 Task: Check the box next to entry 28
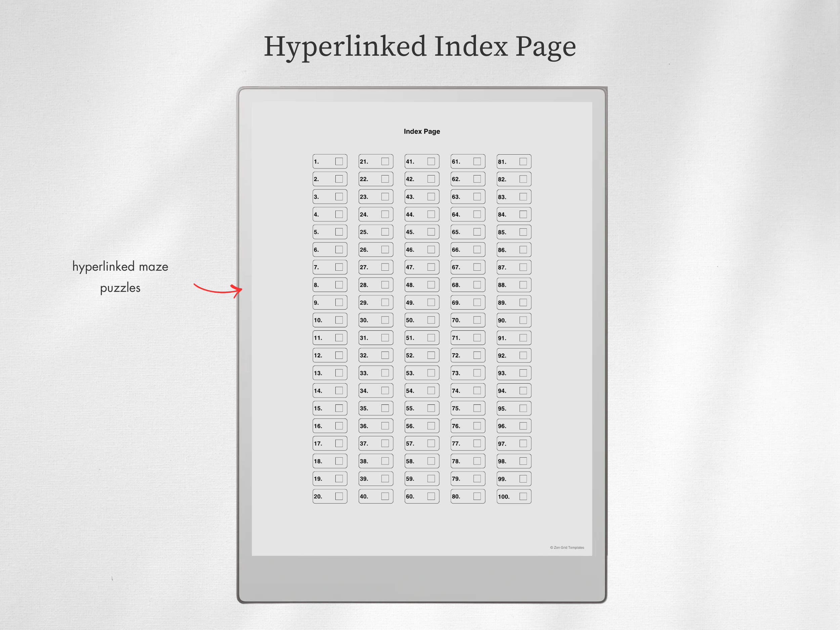pyautogui.click(x=385, y=285)
